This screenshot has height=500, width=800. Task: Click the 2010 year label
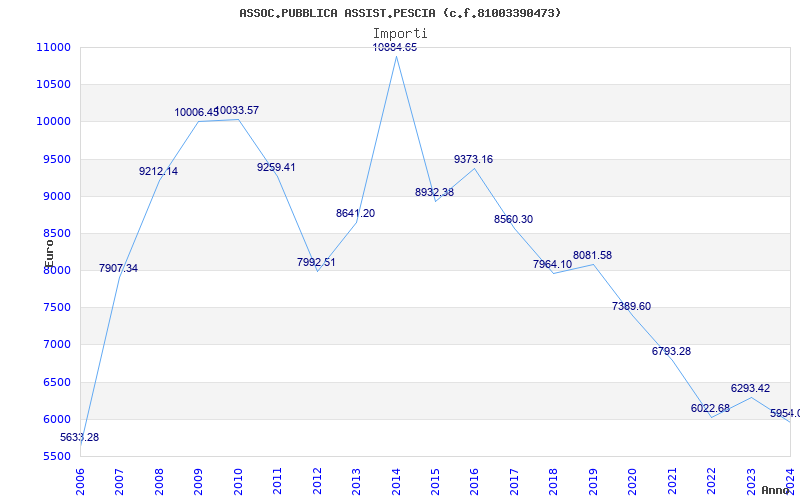pyautogui.click(x=238, y=482)
